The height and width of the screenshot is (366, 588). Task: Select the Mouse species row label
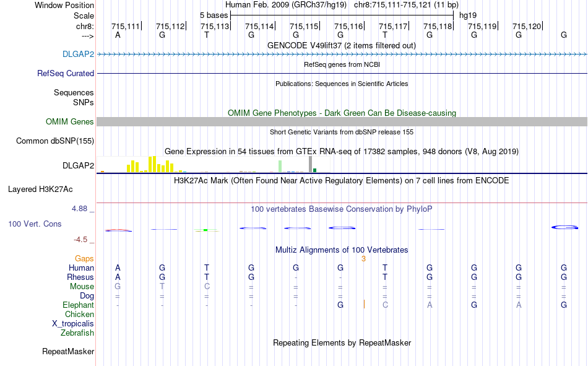point(82,286)
